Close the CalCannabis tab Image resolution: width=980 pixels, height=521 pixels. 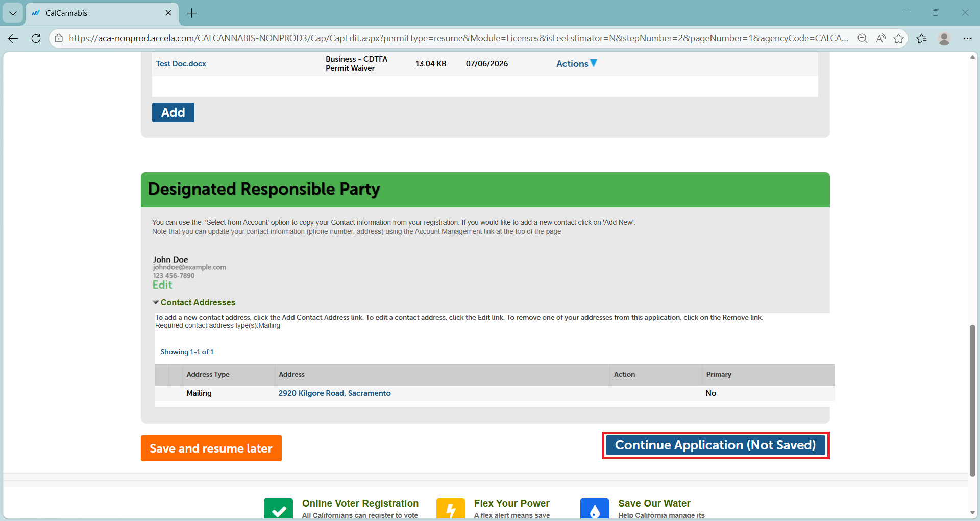[168, 13]
